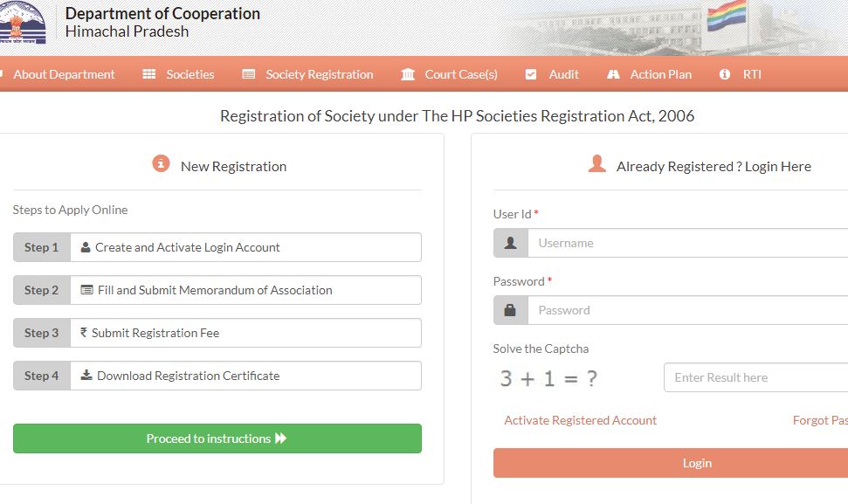Click the person icon above Already Registered
Screen dimensions: 848x504
(x=597, y=162)
